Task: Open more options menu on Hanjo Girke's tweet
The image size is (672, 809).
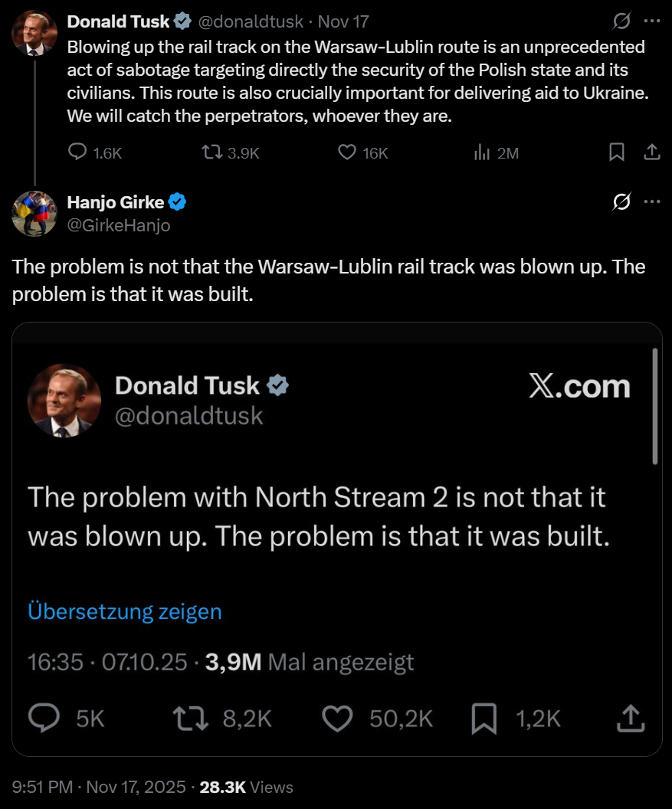Action: [652, 201]
